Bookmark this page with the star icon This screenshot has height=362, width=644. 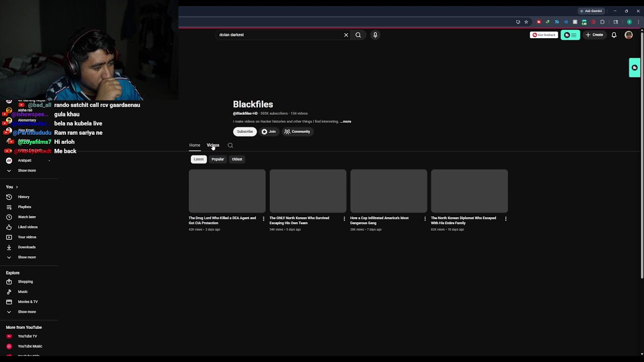(526, 22)
